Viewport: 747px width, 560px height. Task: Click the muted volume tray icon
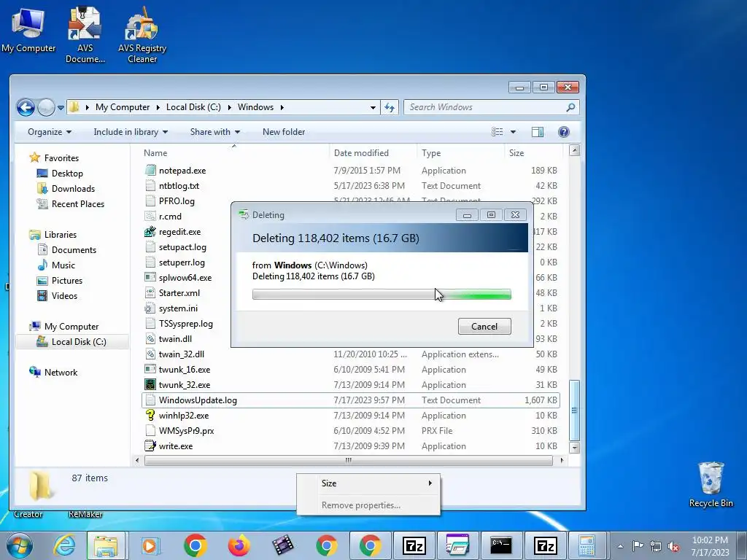[x=673, y=546]
